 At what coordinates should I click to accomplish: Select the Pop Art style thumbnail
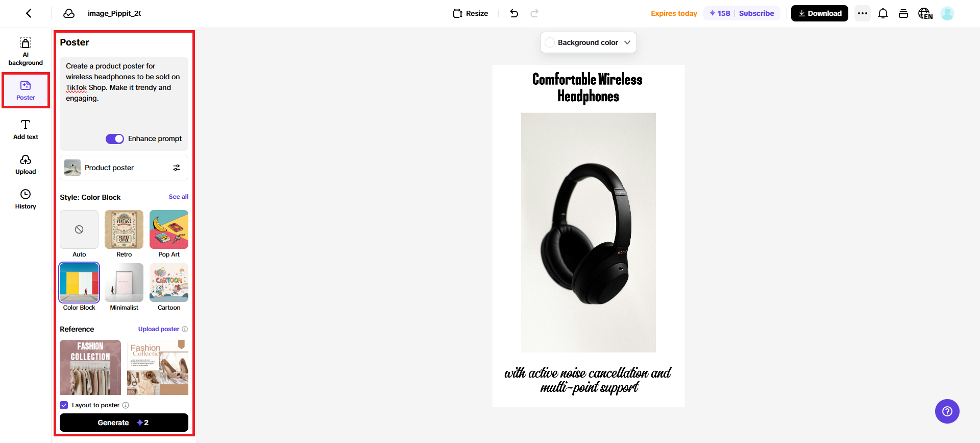click(169, 229)
